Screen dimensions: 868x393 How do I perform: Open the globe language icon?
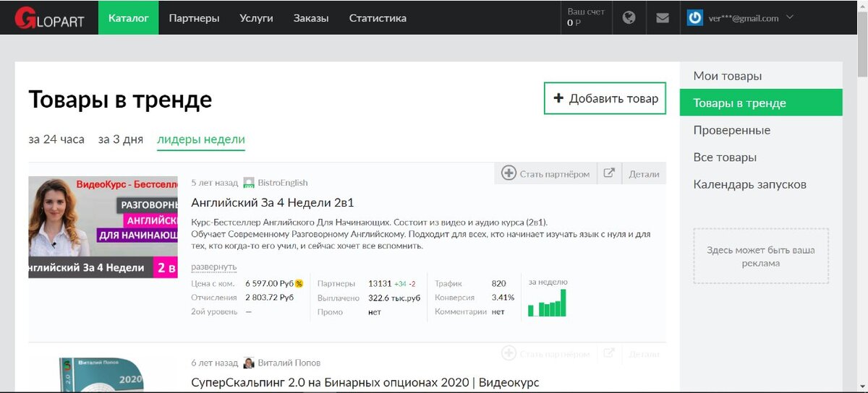[x=629, y=18]
